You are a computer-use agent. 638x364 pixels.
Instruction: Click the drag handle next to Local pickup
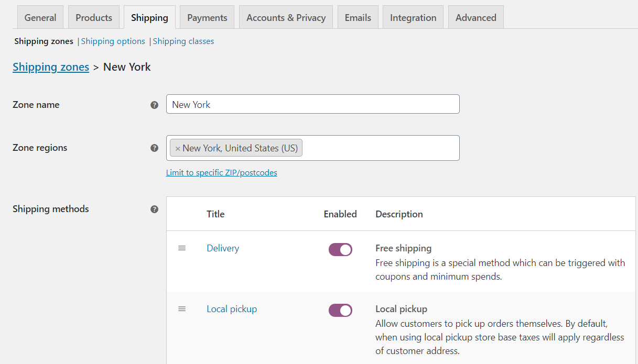pos(182,308)
